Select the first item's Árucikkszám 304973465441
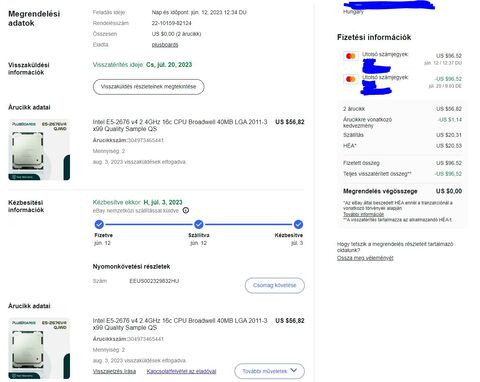Image resolution: width=480 pixels, height=382 pixels. [x=146, y=140]
